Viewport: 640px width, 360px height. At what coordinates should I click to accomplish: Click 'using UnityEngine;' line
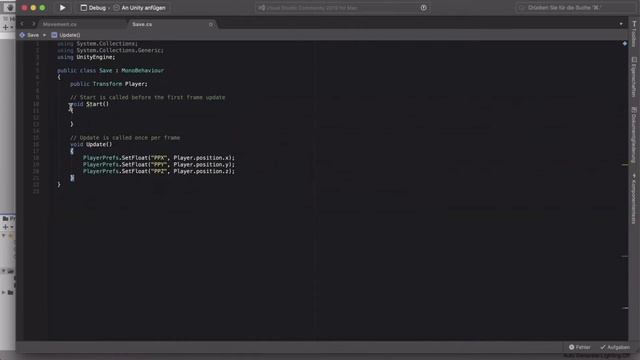point(86,57)
